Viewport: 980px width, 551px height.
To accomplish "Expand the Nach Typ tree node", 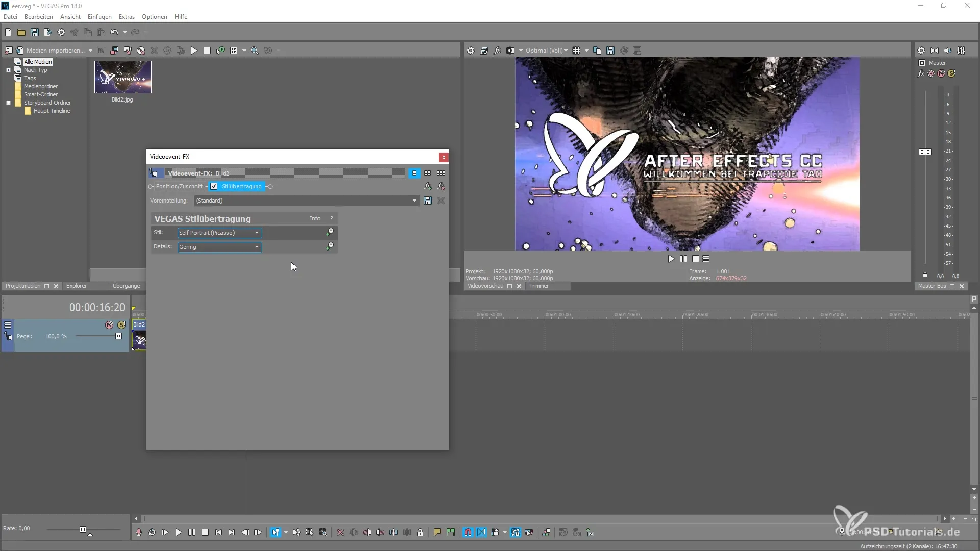I will pyautogui.click(x=8, y=70).
